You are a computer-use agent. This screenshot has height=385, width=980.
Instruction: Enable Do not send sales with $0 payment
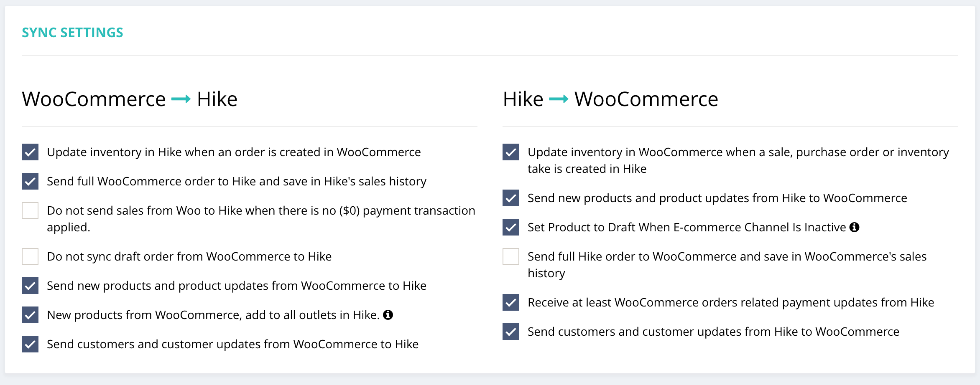tap(30, 210)
